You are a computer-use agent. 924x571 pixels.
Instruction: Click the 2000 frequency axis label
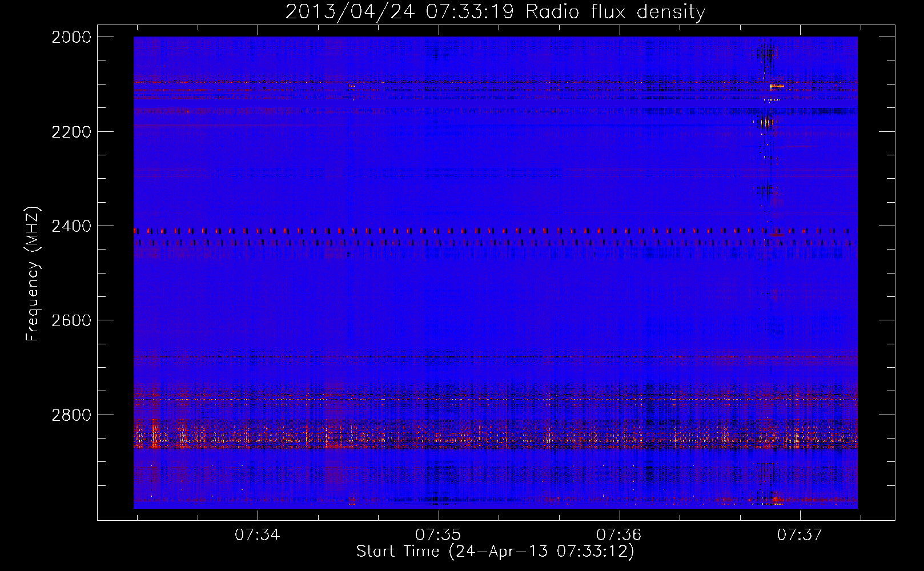[x=71, y=37]
